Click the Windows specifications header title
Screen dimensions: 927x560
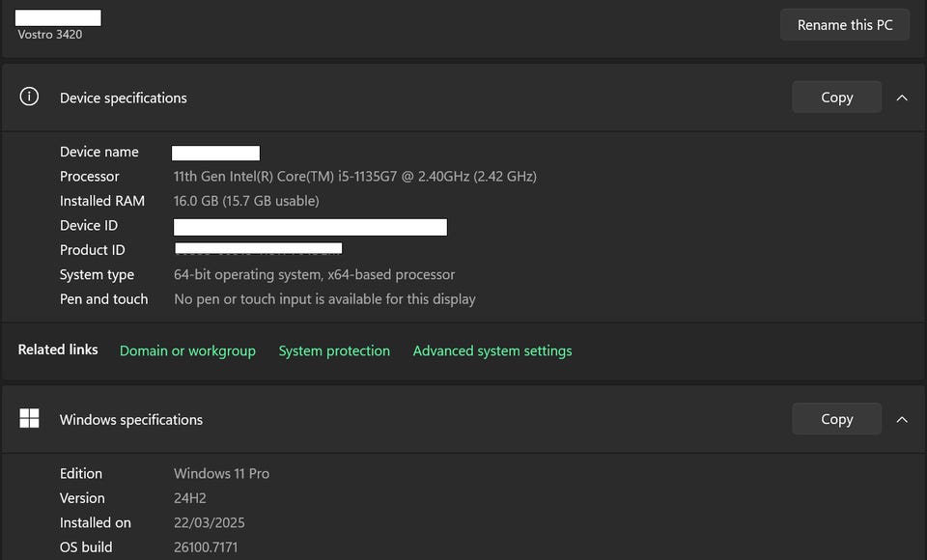(x=131, y=419)
